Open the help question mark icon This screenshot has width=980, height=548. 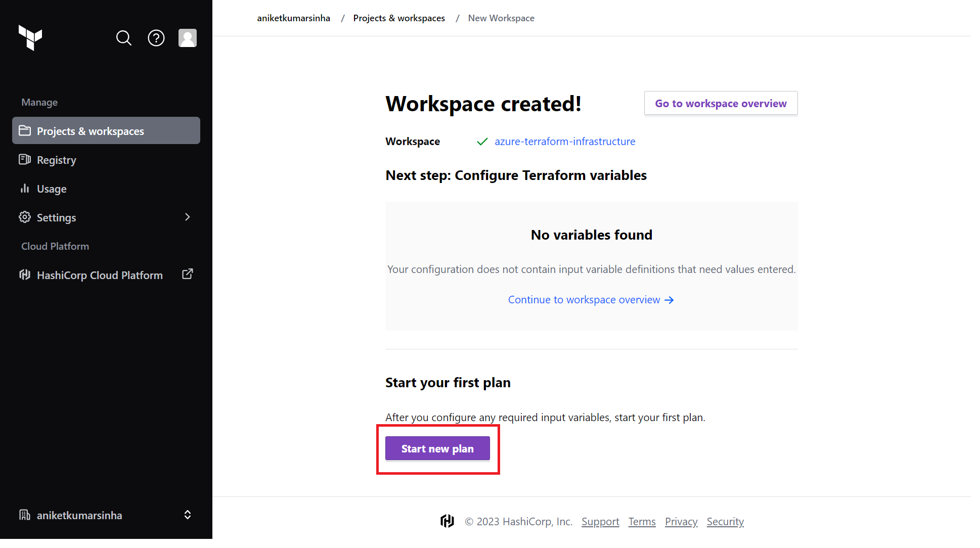coord(156,38)
